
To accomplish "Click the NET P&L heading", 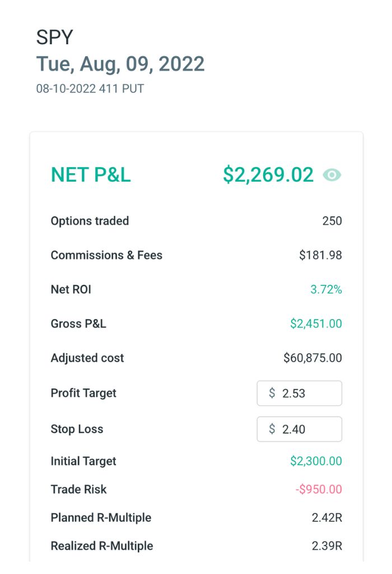I will tap(91, 175).
